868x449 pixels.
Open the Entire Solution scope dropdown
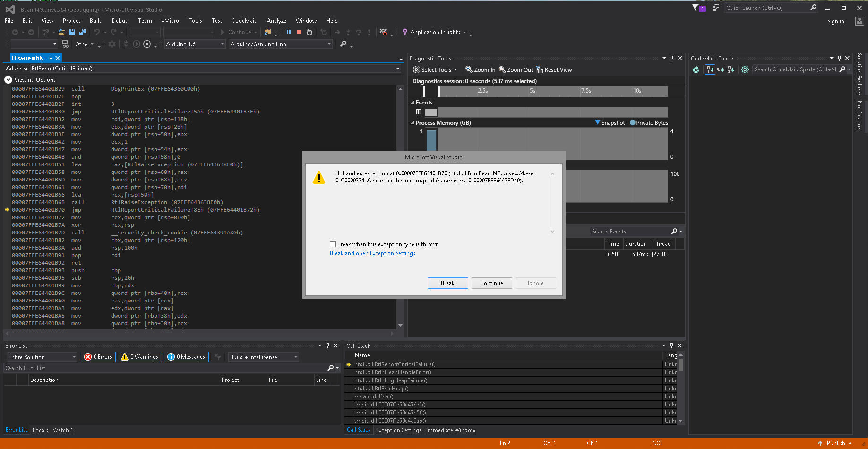pyautogui.click(x=42, y=357)
